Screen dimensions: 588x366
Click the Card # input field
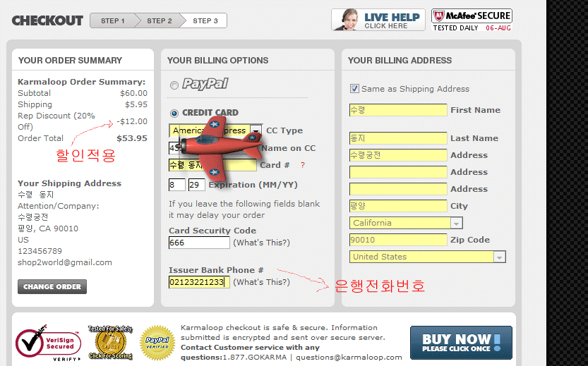pyautogui.click(x=212, y=165)
